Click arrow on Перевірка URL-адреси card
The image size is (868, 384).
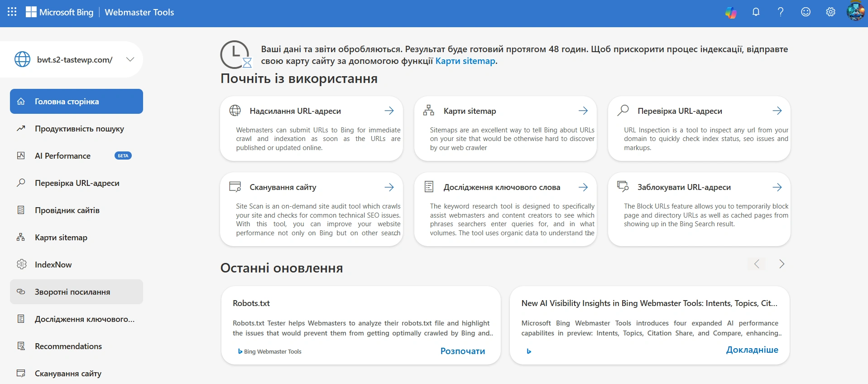pyautogui.click(x=777, y=111)
